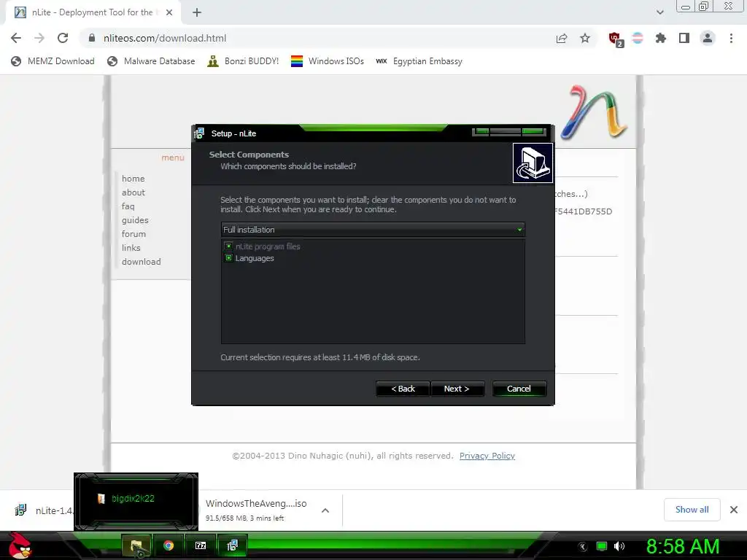Click the nLite logo on the webpage

[x=595, y=112]
